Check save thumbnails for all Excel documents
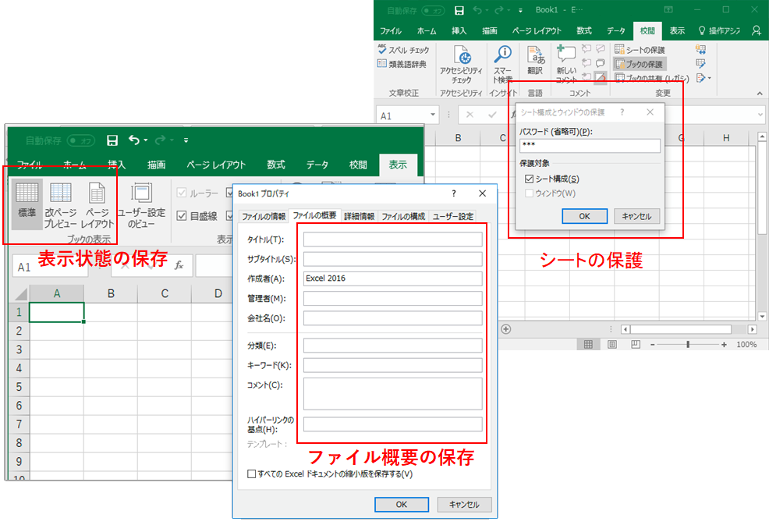The width and height of the screenshot is (769, 532). tap(252, 474)
